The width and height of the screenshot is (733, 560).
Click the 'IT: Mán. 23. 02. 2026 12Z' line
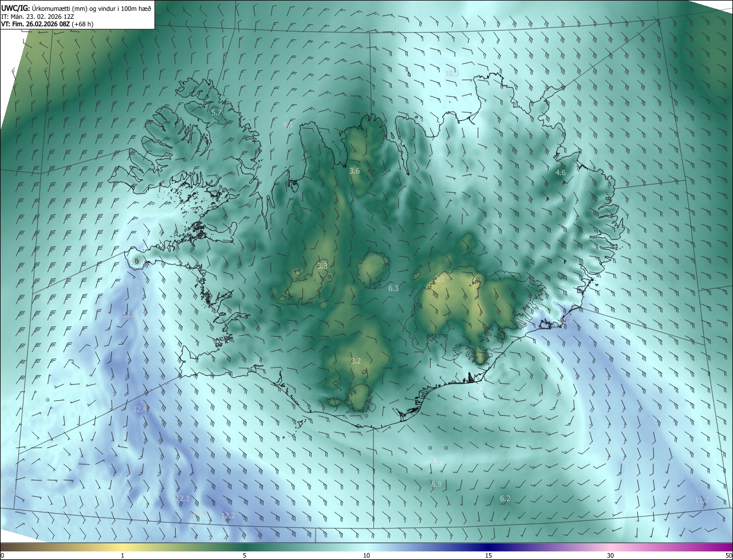coord(39,16)
